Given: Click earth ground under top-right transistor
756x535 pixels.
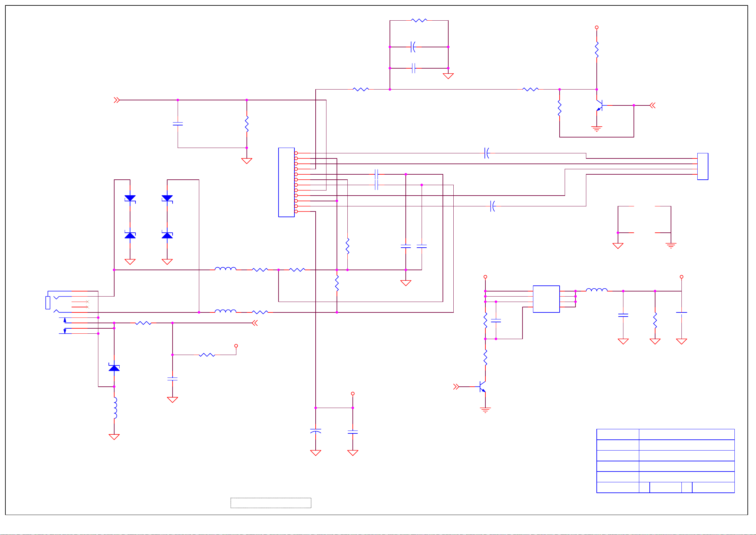Looking at the screenshot, I should (x=597, y=129).
